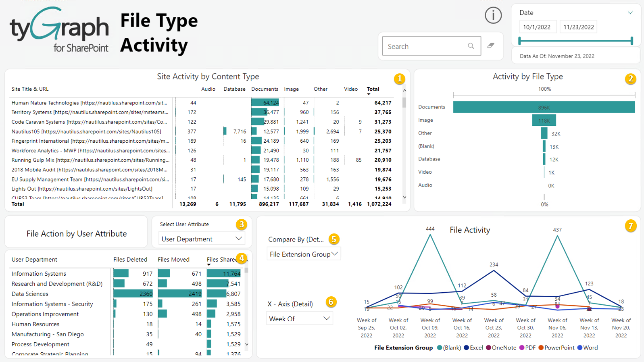Click the right handle of date slider

(631, 41)
